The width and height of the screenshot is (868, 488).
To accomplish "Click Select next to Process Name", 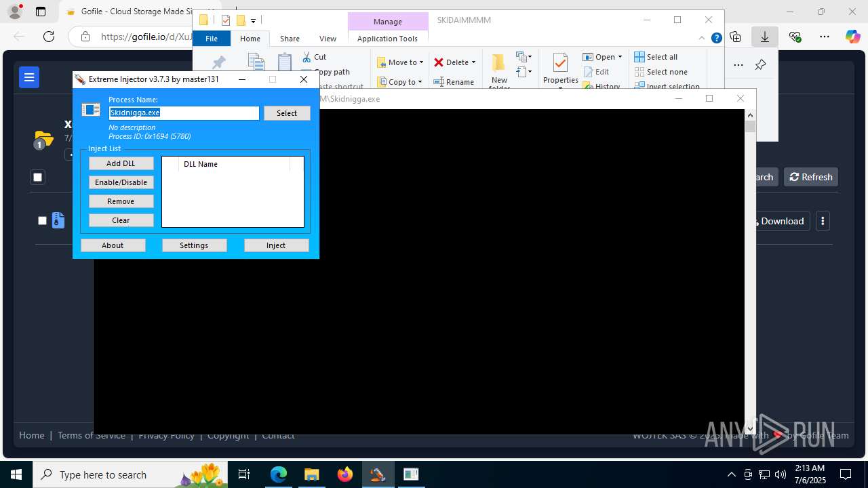I will click(x=287, y=113).
